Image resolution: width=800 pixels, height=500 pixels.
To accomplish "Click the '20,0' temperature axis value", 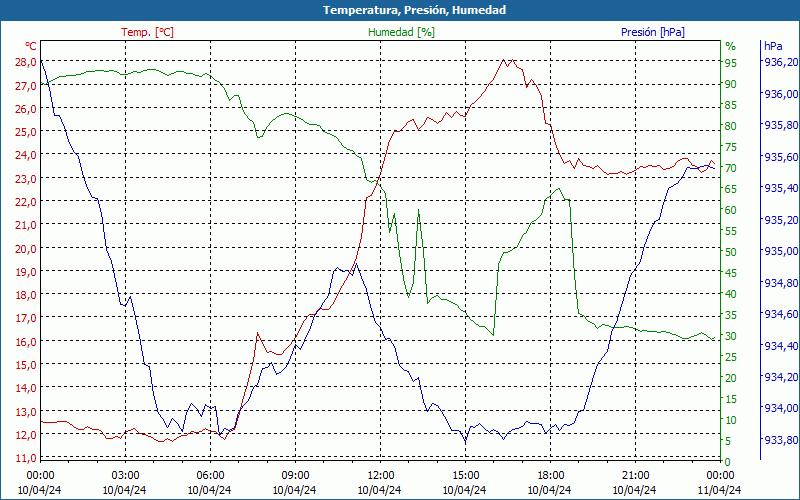I will tap(26, 248).
